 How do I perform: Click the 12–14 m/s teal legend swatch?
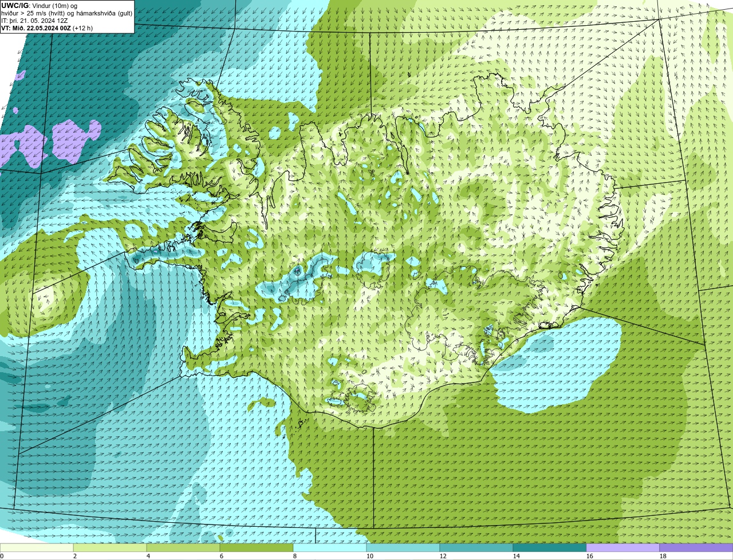(476, 547)
